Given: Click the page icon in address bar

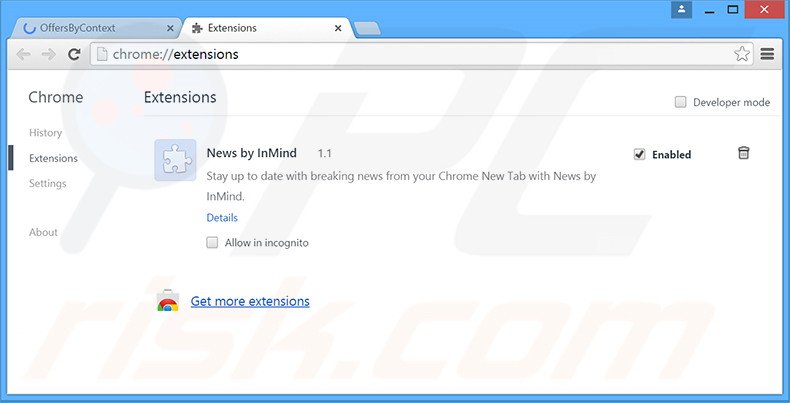Looking at the screenshot, I should [x=102, y=54].
